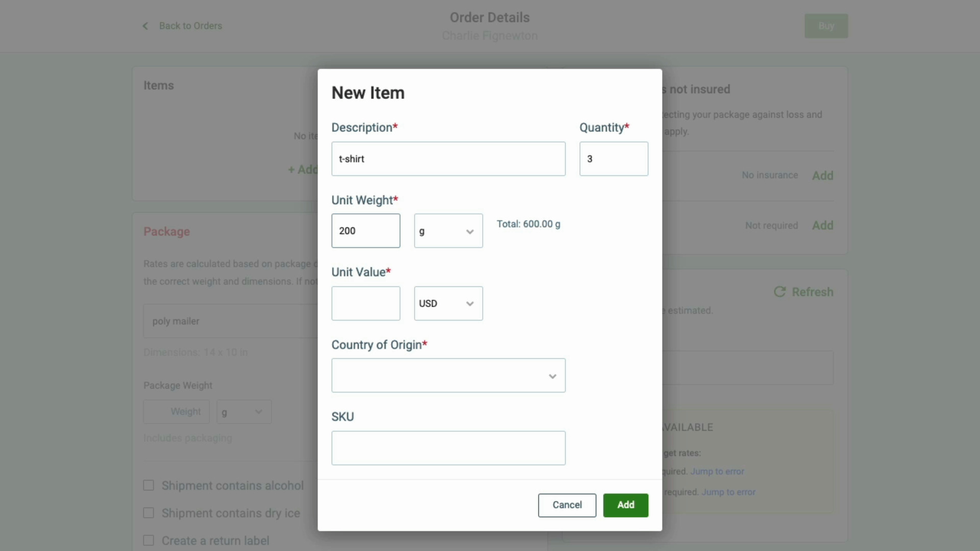980x551 pixels.
Task: Click first Jump to error link
Action: click(717, 471)
